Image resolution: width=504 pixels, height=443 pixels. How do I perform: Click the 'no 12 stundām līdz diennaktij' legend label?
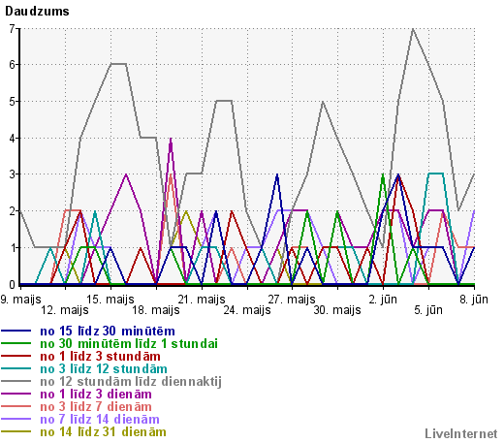pos(131,382)
